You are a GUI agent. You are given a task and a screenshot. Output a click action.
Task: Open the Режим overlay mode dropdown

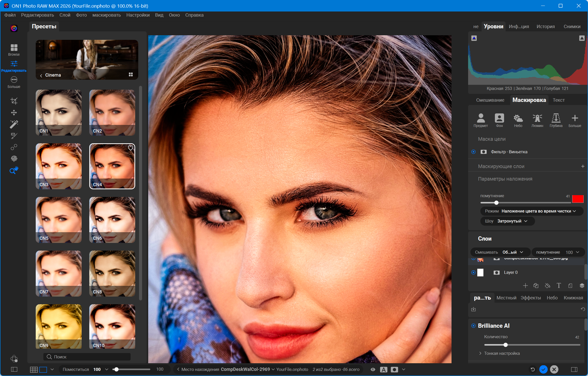(532, 211)
